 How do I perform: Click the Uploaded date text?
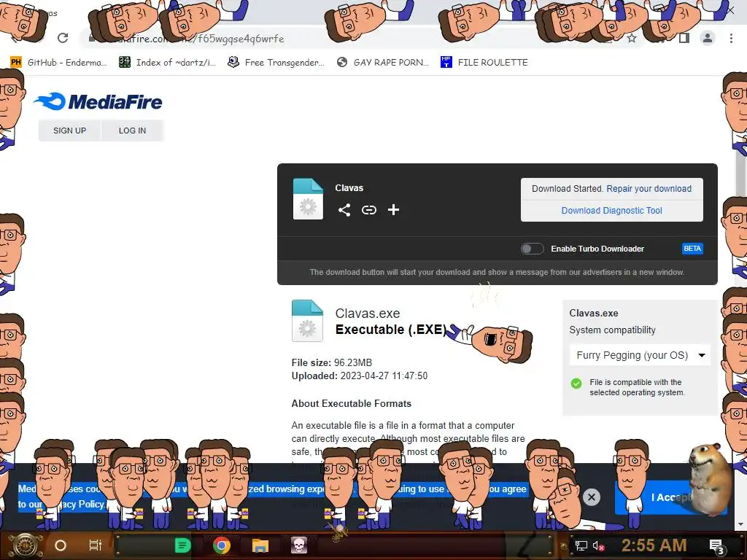coord(359,376)
